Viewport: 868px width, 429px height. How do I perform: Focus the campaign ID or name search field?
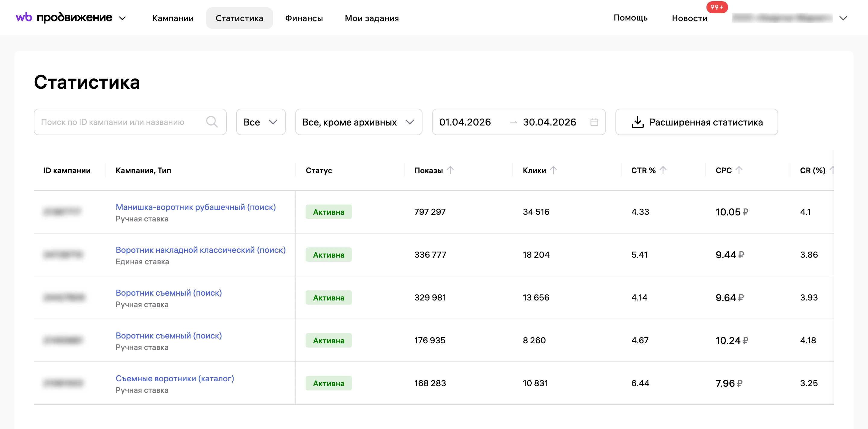(x=130, y=122)
